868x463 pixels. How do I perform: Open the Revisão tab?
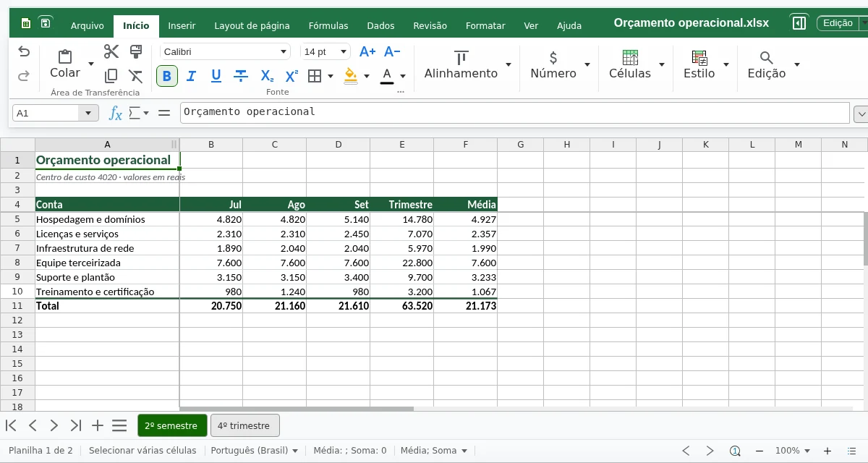[430, 25]
